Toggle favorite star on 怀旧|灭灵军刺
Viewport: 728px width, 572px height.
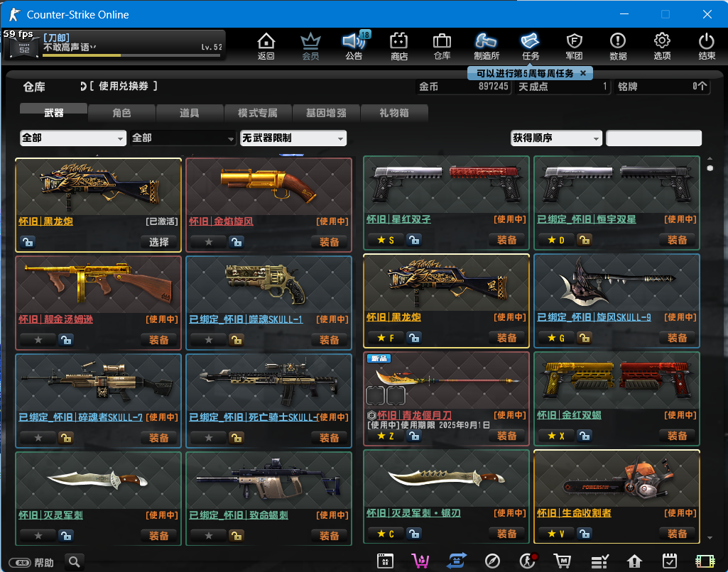[x=38, y=535]
